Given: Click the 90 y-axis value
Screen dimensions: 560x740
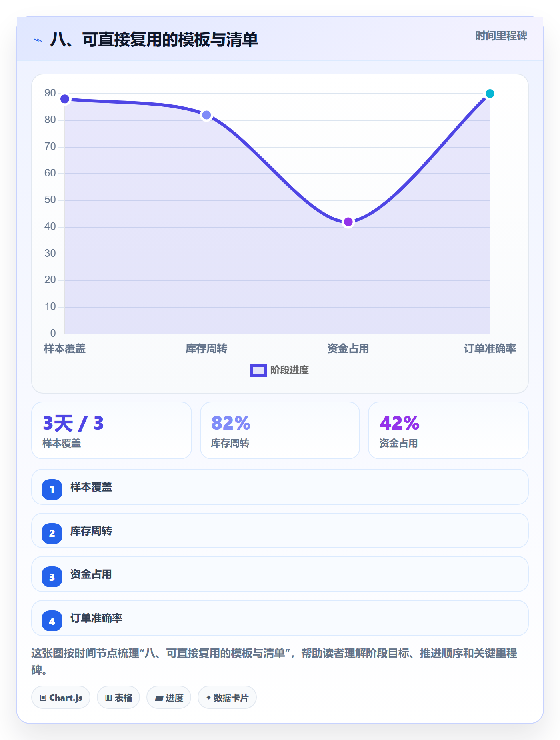Looking at the screenshot, I should [x=50, y=93].
